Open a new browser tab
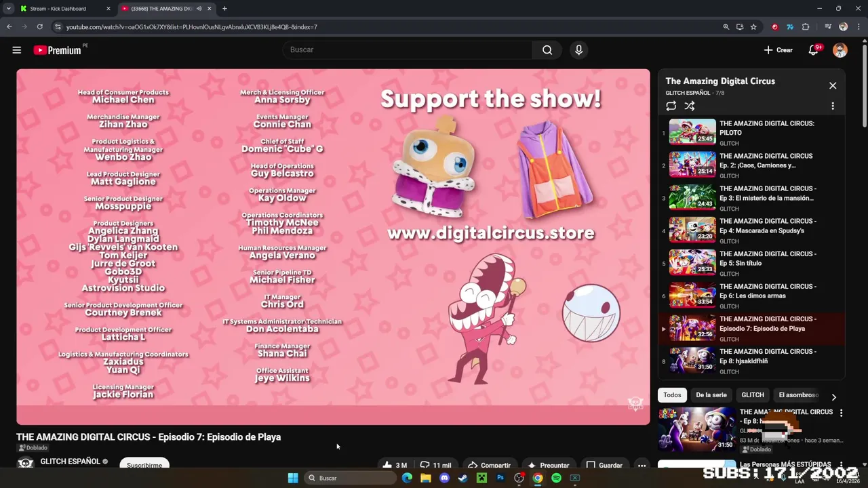 pos(224,9)
